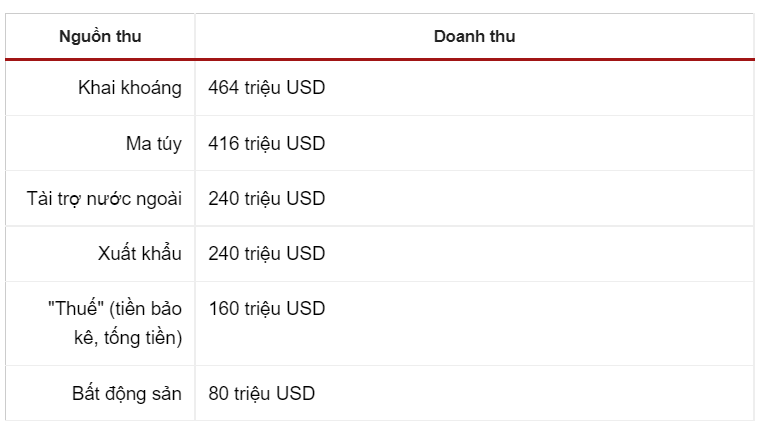Select the "Bất động sản" row label
This screenshot has height=427, width=771.
127,393
